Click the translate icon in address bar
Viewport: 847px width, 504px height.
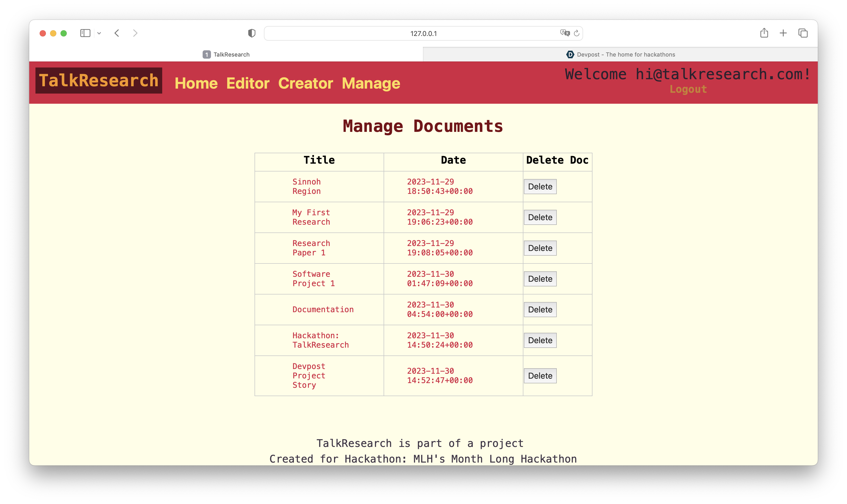(x=565, y=33)
